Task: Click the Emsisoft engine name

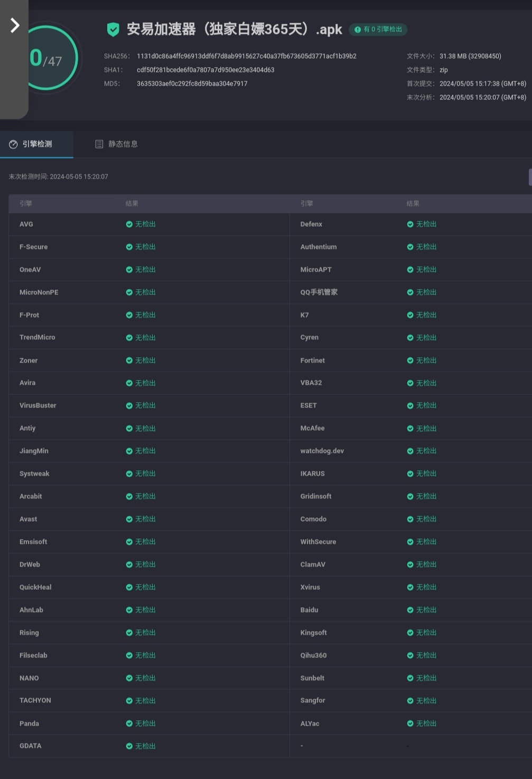Action: [33, 542]
